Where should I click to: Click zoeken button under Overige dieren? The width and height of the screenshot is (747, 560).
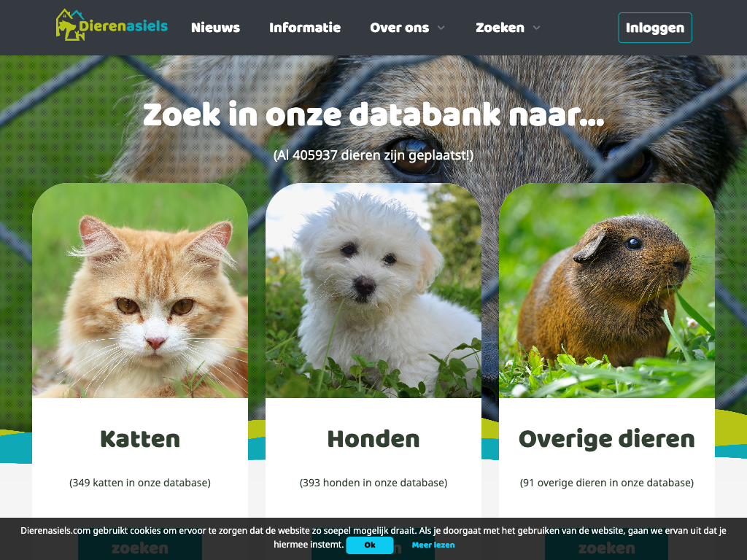pyautogui.click(x=607, y=547)
